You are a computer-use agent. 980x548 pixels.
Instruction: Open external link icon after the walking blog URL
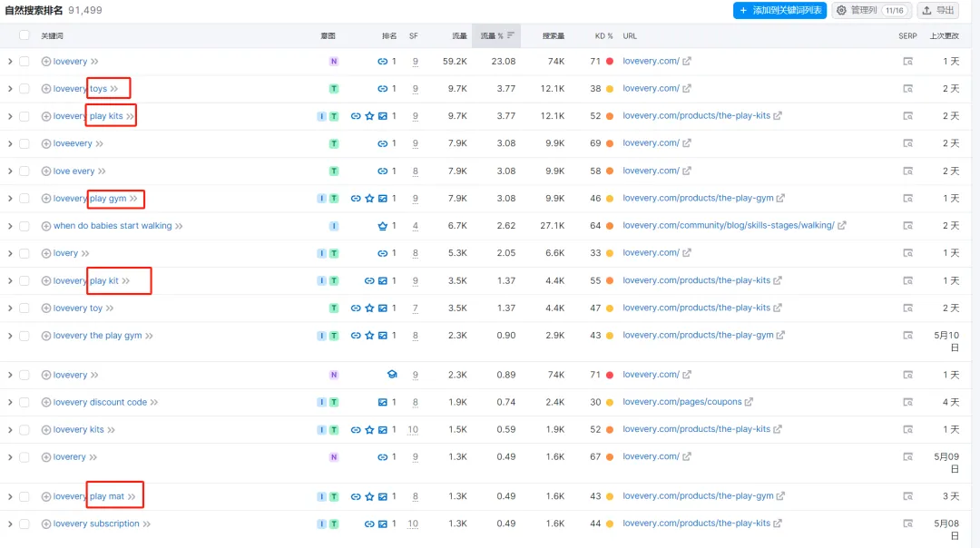pos(842,225)
